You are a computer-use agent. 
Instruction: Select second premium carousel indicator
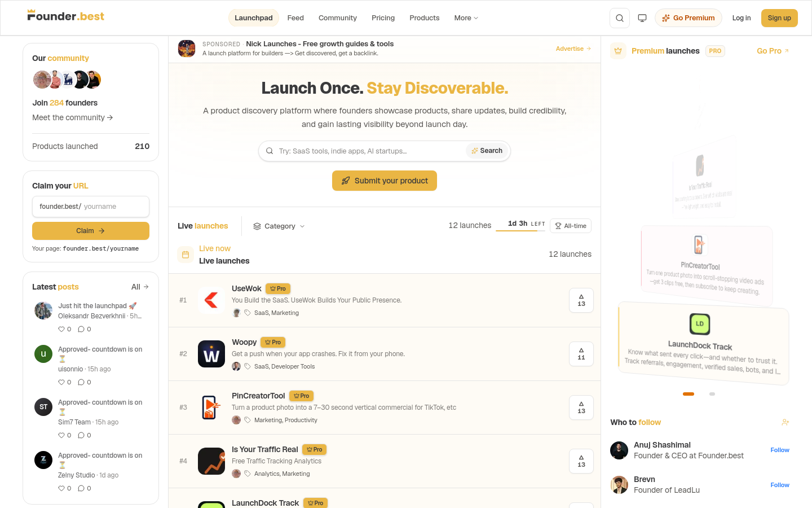(x=712, y=394)
